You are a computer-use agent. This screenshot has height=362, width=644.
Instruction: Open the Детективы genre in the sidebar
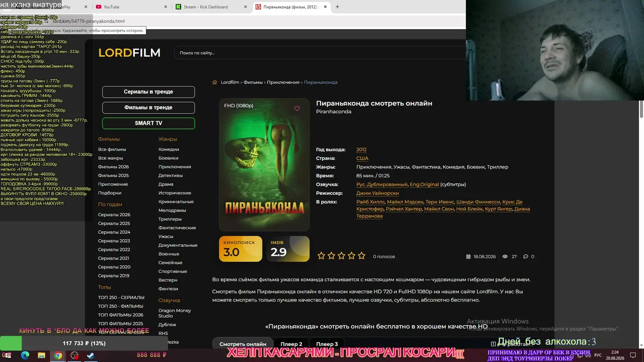(171, 175)
